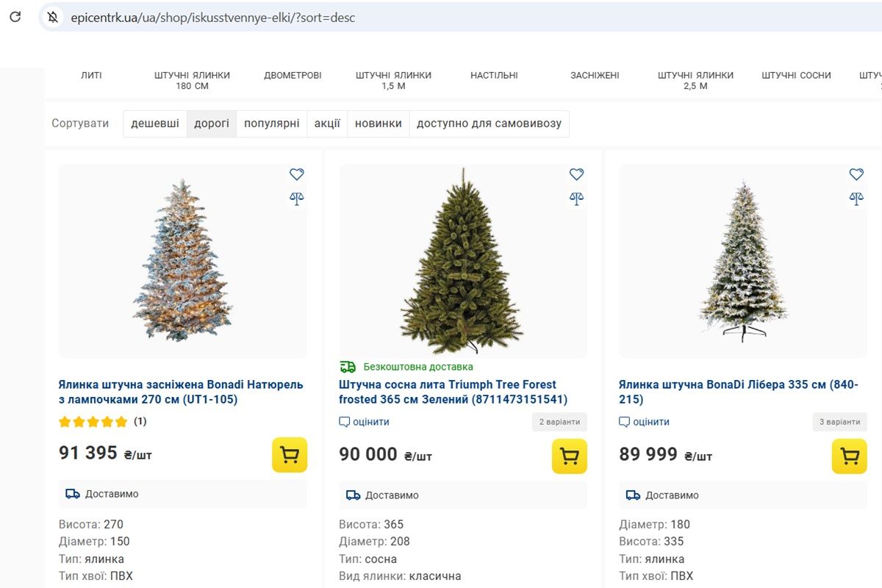
Task: Rate the BonaDi Лібера tree via оцінити
Action: pos(645,422)
